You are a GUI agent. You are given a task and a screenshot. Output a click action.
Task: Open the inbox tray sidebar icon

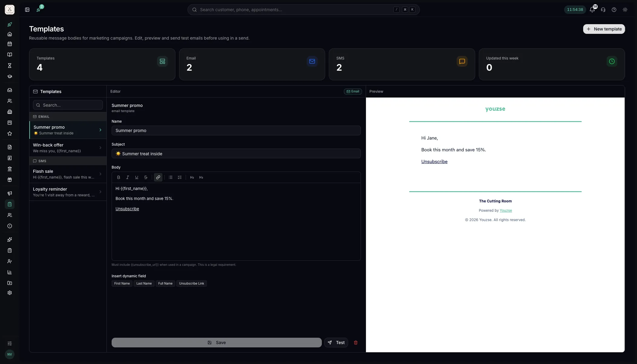pyautogui.click(x=10, y=90)
